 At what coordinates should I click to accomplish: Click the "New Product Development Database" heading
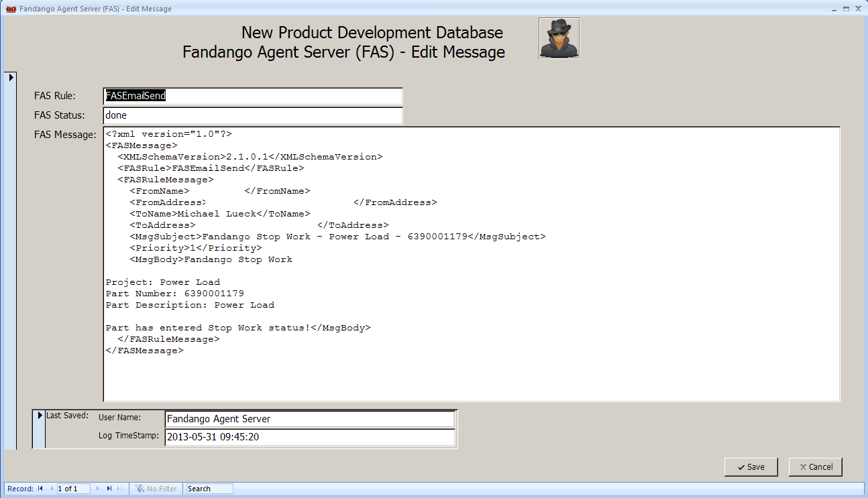click(x=372, y=32)
